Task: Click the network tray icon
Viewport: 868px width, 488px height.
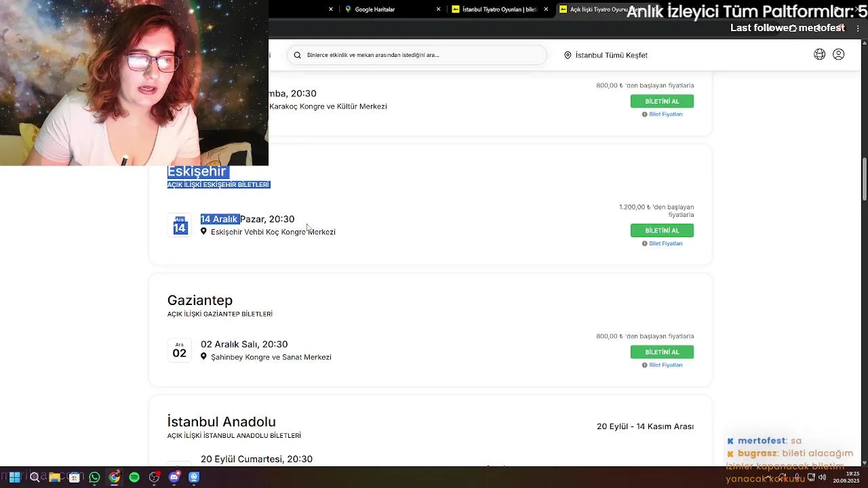Action: (x=811, y=477)
